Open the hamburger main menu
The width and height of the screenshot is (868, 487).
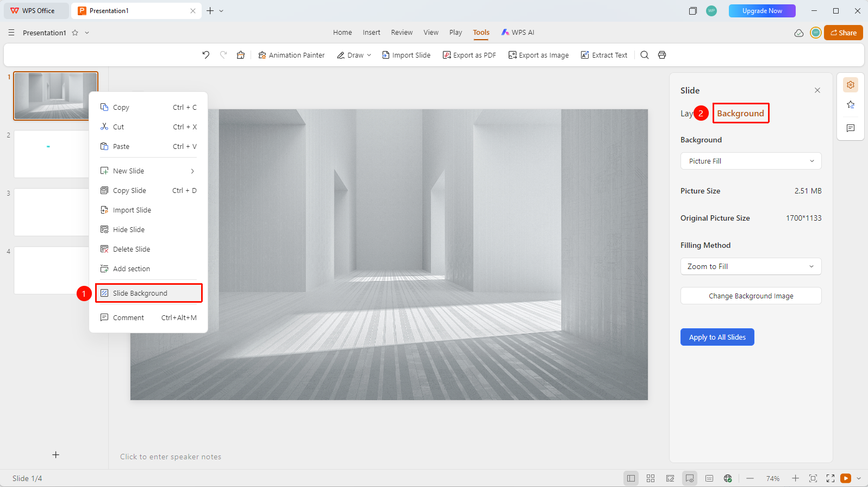coord(11,33)
